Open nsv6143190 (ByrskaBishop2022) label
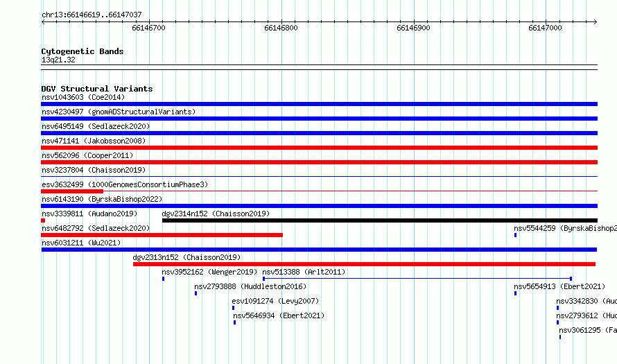Image resolution: width=617 pixels, height=364 pixels. [x=102, y=199]
